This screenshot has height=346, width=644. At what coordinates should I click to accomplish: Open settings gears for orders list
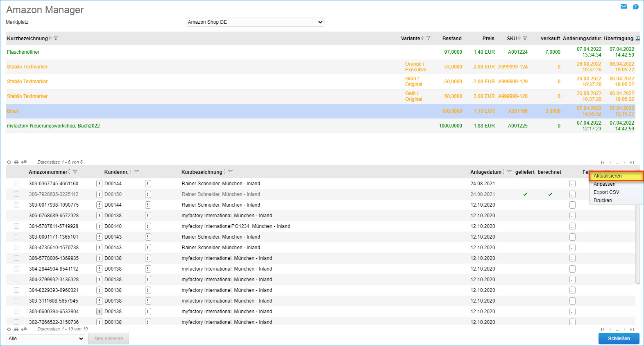(x=24, y=329)
